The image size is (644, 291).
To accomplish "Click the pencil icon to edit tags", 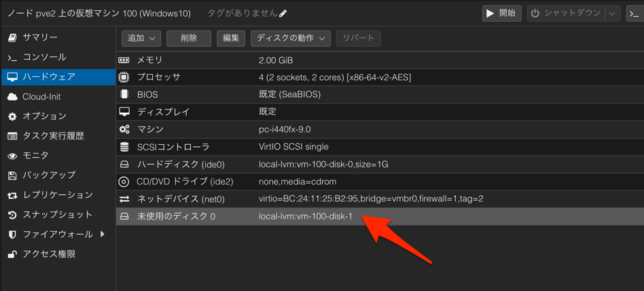I will tap(283, 14).
